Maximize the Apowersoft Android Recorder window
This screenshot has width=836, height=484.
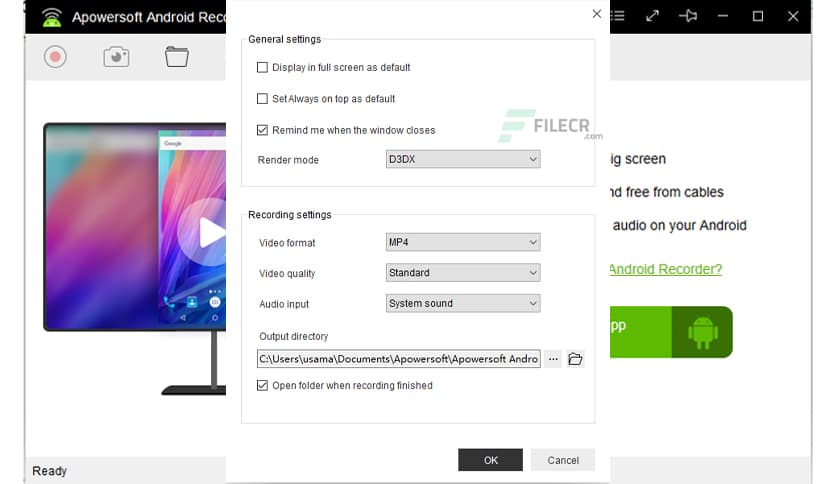pyautogui.click(x=758, y=16)
